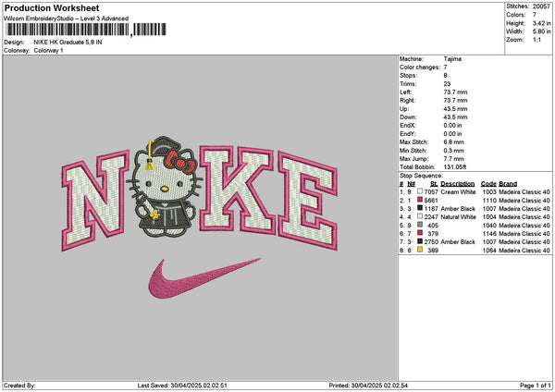
Task: Select the pink swatch beside 5661
Action: (420, 200)
